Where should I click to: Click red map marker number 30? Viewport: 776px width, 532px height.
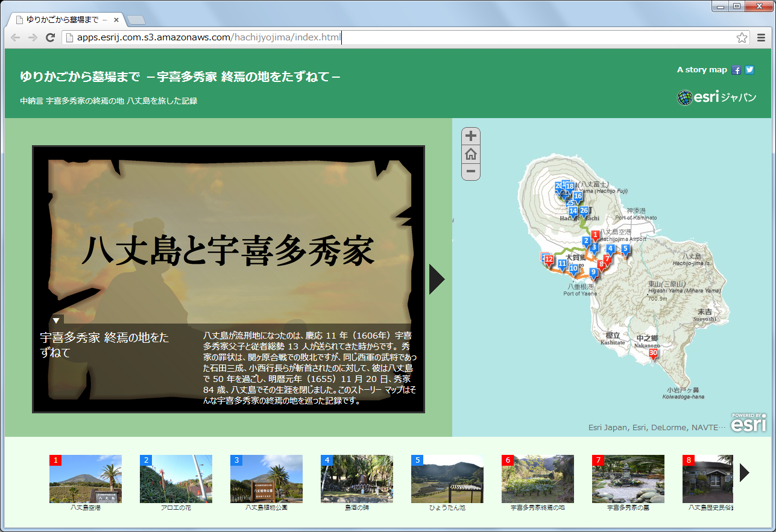(653, 354)
